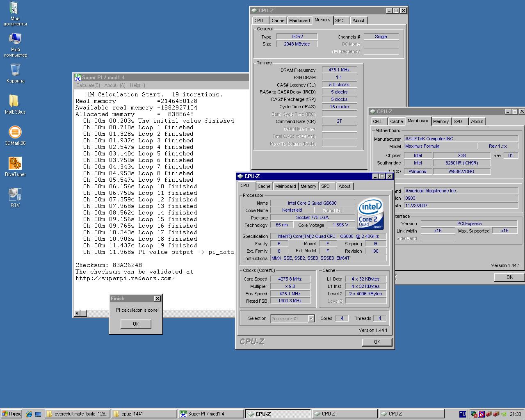Click the red-circle blue tray icon
525x420 pixels.
coord(482,414)
